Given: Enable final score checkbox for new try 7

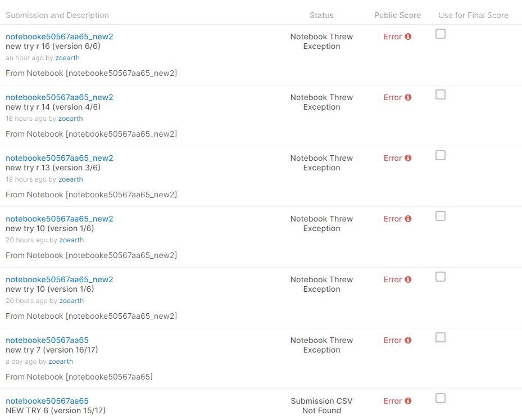Looking at the screenshot, I should (441, 337).
